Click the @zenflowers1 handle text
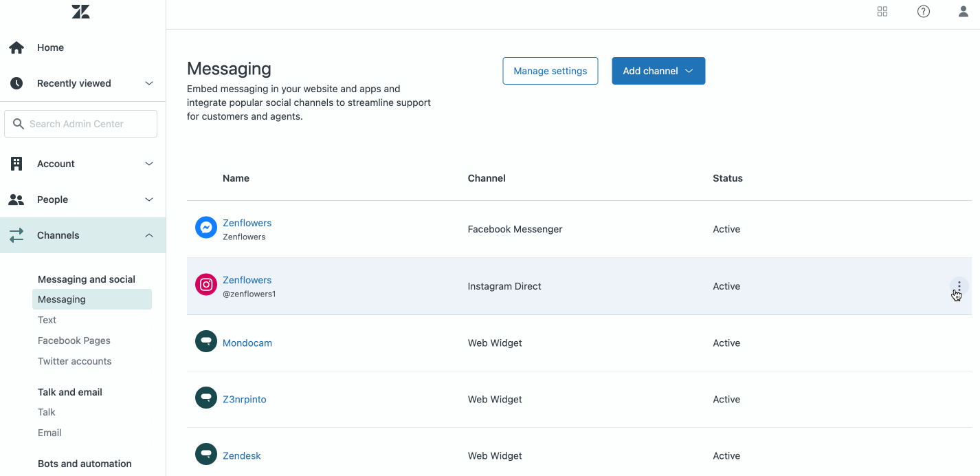The width and height of the screenshot is (980, 476). pos(249,294)
